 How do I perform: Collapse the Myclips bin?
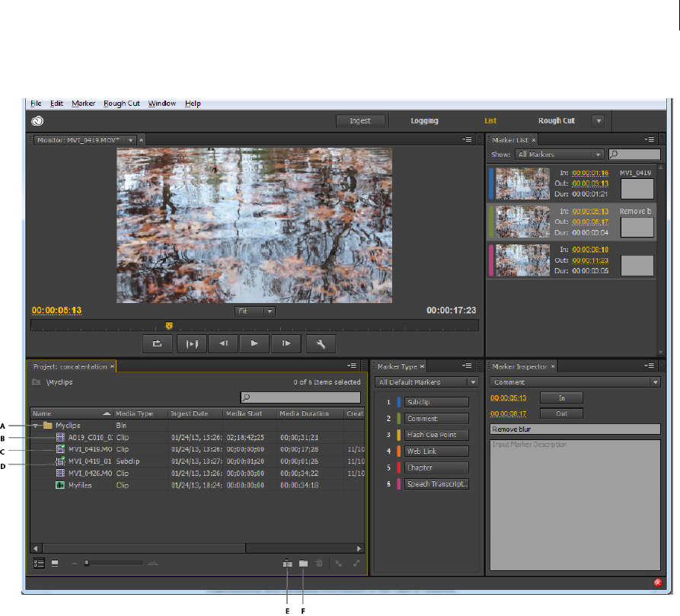(x=35, y=426)
